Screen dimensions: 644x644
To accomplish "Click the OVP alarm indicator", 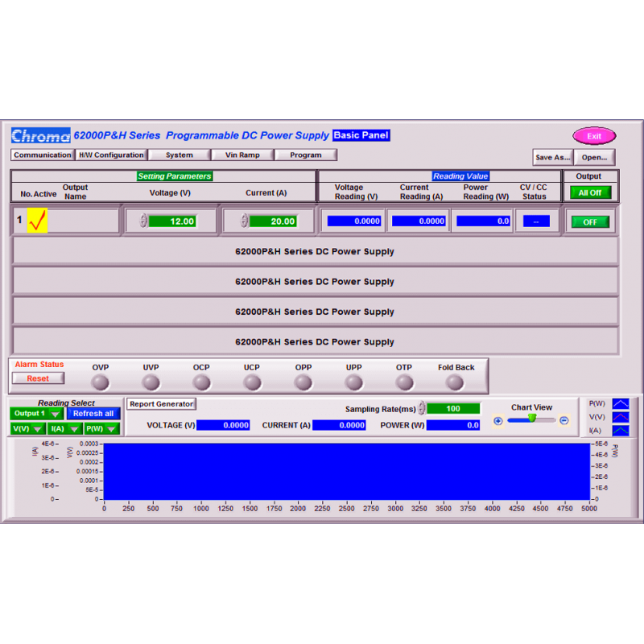I will click(100, 382).
